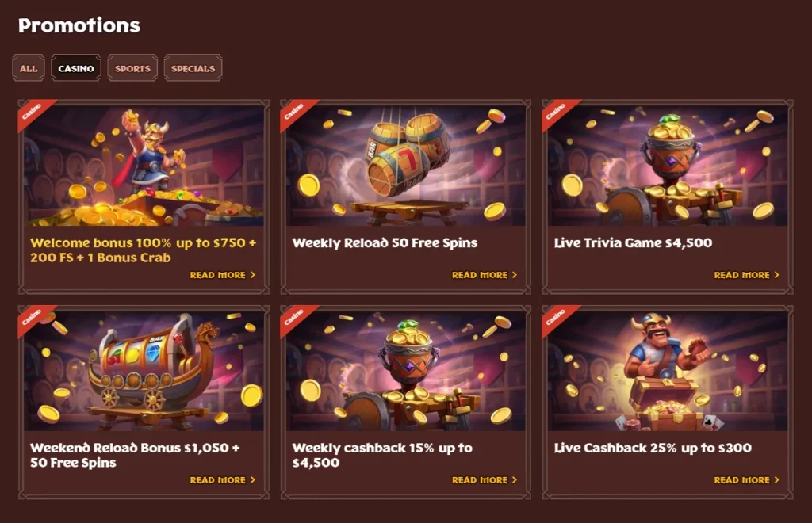Show the SPECIALS promotions tab
812x523 pixels.
[x=193, y=68]
